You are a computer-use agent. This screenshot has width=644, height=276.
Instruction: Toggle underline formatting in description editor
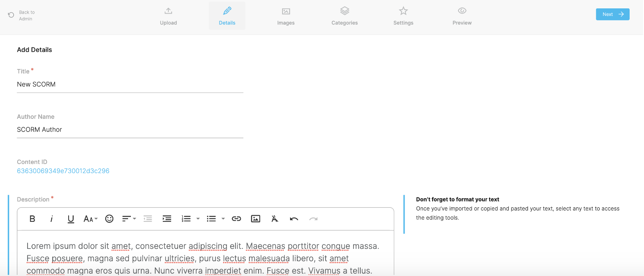coord(71,219)
